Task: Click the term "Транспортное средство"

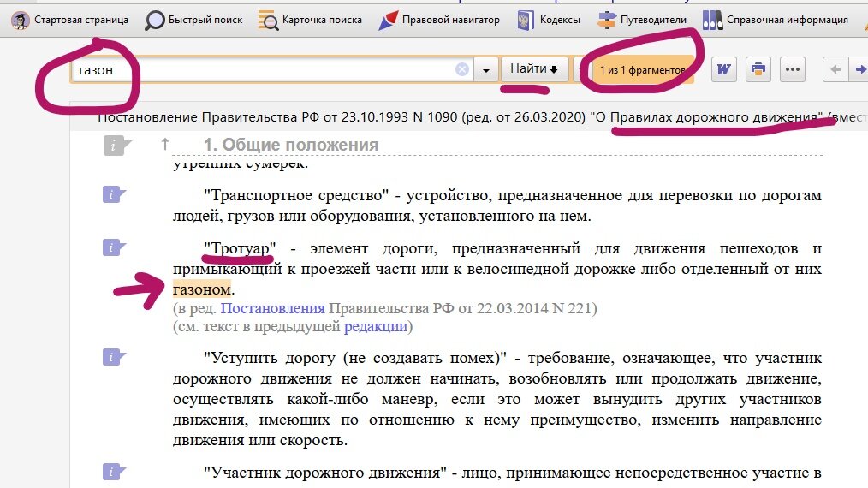Action: tap(296, 195)
